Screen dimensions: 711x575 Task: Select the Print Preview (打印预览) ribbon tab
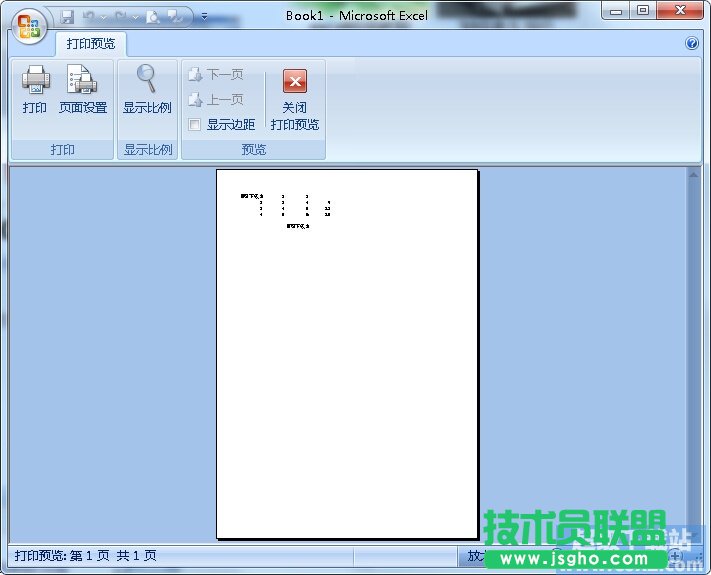point(90,44)
